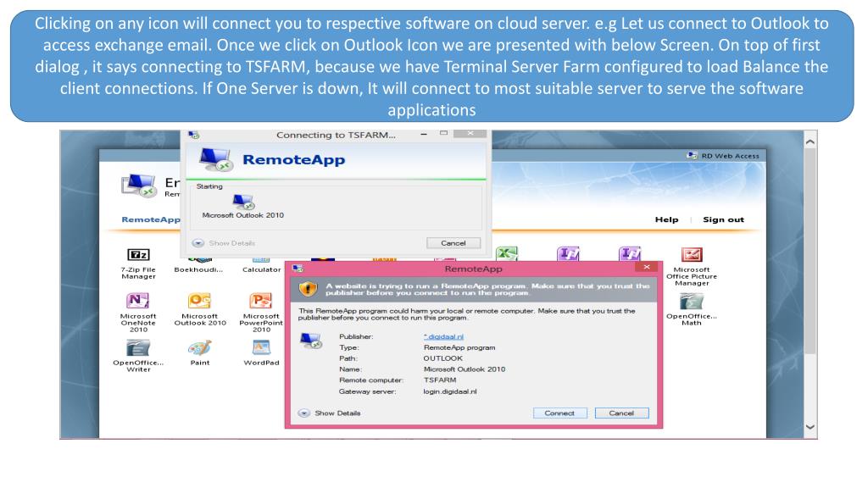
Task: Click the login.digidaal.nl gateway server text
Action: click(x=450, y=391)
